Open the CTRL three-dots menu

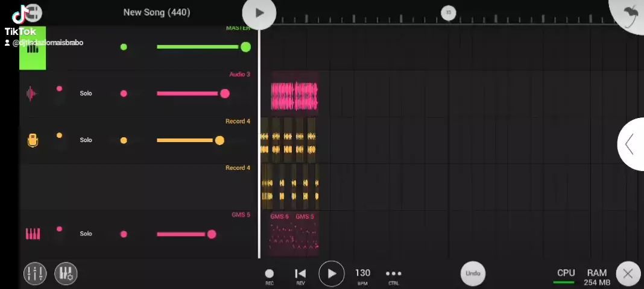(x=393, y=275)
